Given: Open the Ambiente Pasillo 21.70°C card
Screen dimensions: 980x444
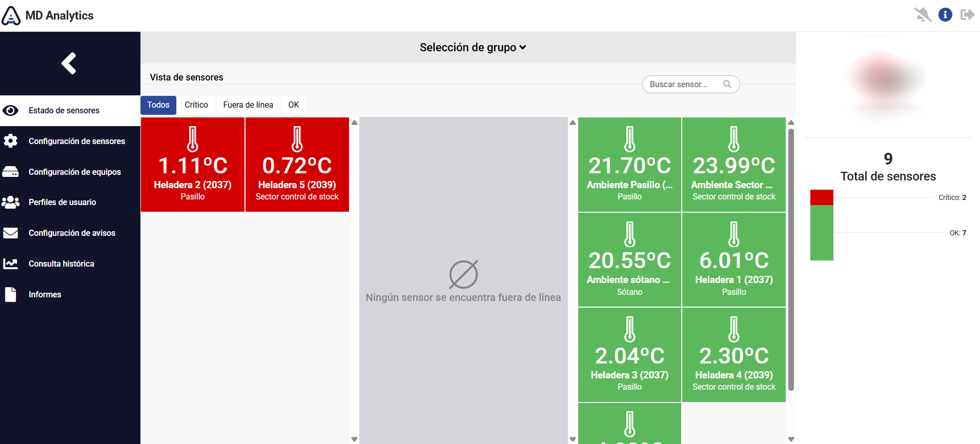Looking at the screenshot, I should (x=629, y=165).
